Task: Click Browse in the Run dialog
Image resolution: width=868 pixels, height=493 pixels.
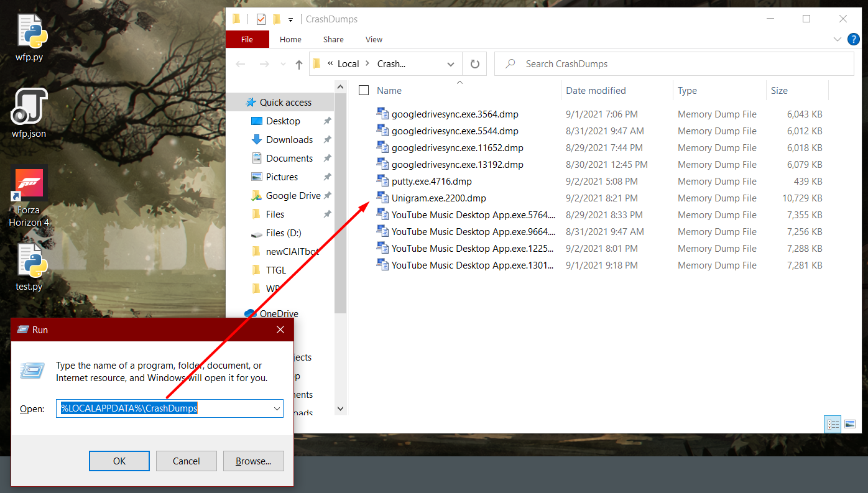Action: click(253, 461)
